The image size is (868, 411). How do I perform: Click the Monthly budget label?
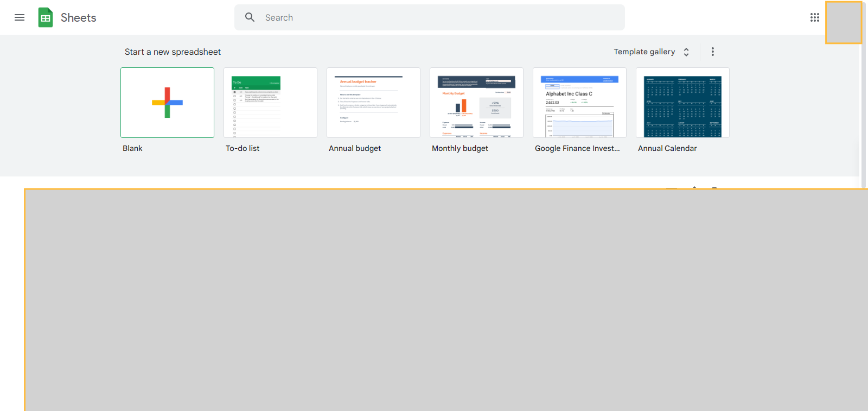(460, 148)
